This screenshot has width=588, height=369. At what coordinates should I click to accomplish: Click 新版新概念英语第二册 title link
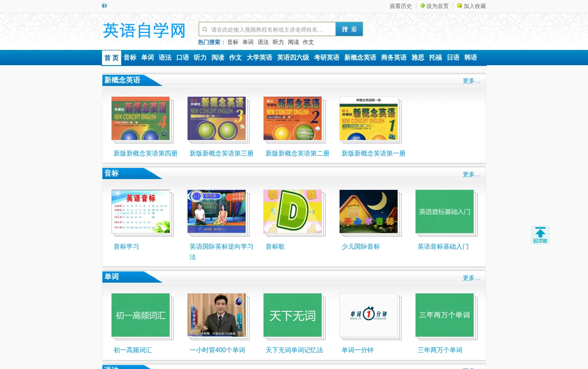click(298, 154)
